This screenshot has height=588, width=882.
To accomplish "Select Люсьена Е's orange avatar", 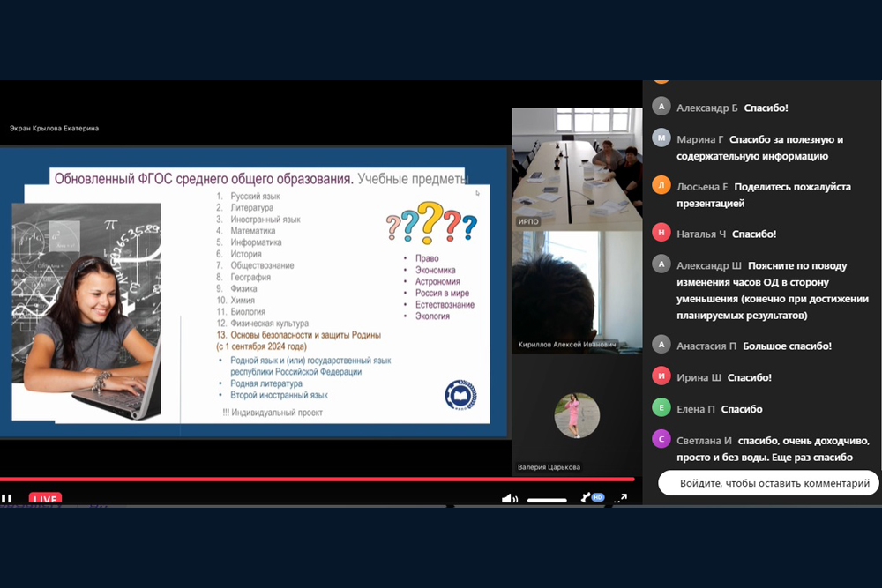I will tap(661, 186).
